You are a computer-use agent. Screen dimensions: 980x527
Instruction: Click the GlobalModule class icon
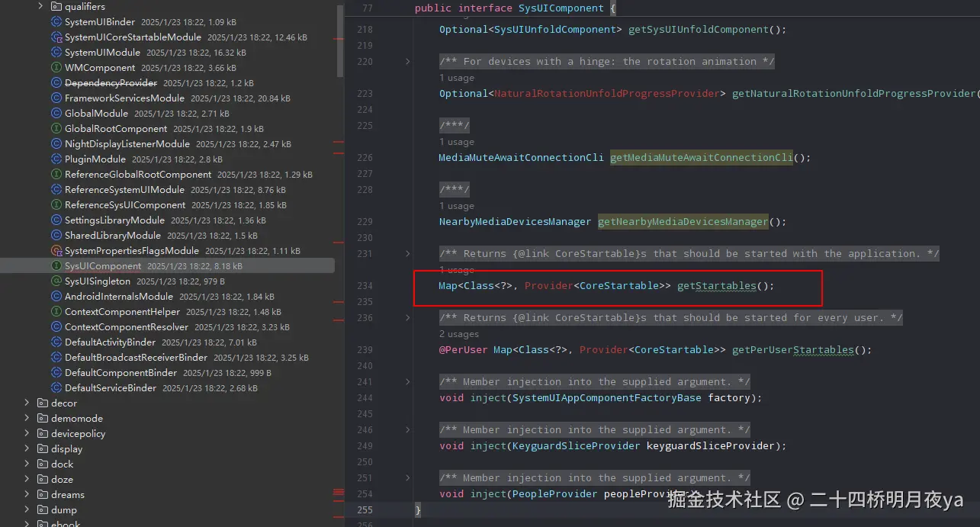(56, 114)
